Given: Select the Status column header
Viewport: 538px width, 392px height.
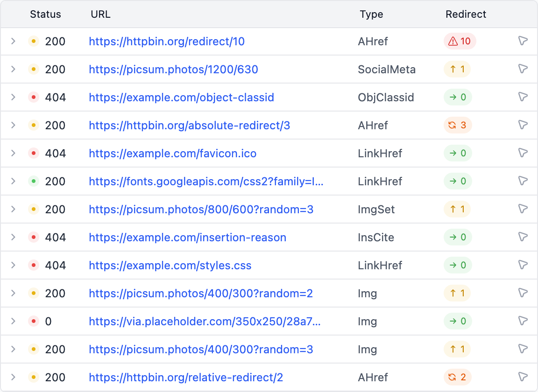Looking at the screenshot, I should point(45,14).
